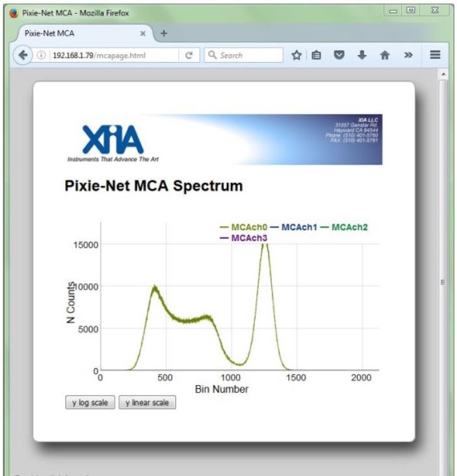The width and height of the screenshot is (457, 476).
Task: Click the 1500 x-axis tick label
Action: (296, 378)
